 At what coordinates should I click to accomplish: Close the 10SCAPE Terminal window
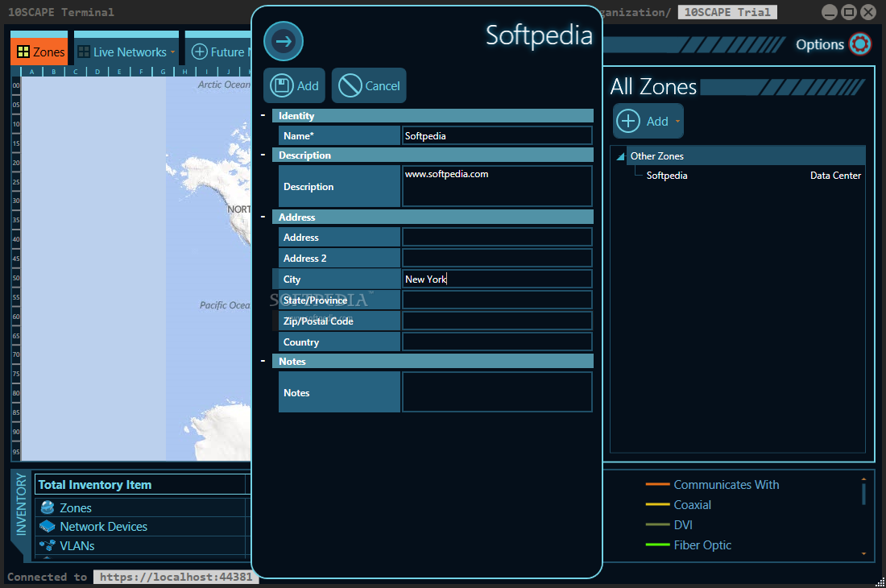click(x=868, y=12)
